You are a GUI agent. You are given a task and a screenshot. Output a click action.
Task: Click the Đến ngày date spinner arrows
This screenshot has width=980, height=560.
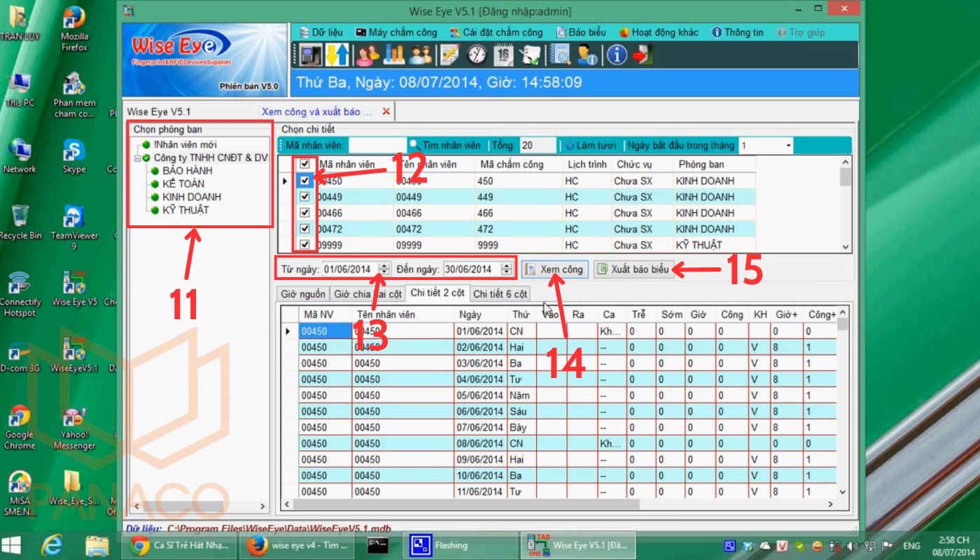click(506, 269)
